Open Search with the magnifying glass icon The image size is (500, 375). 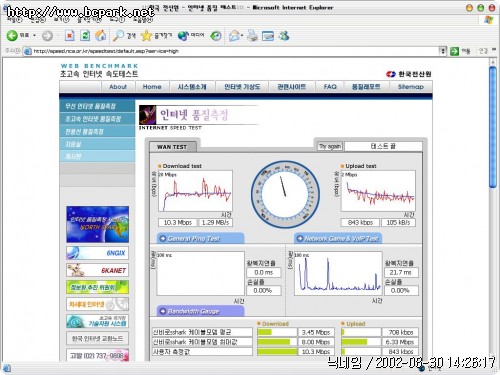coord(118,35)
